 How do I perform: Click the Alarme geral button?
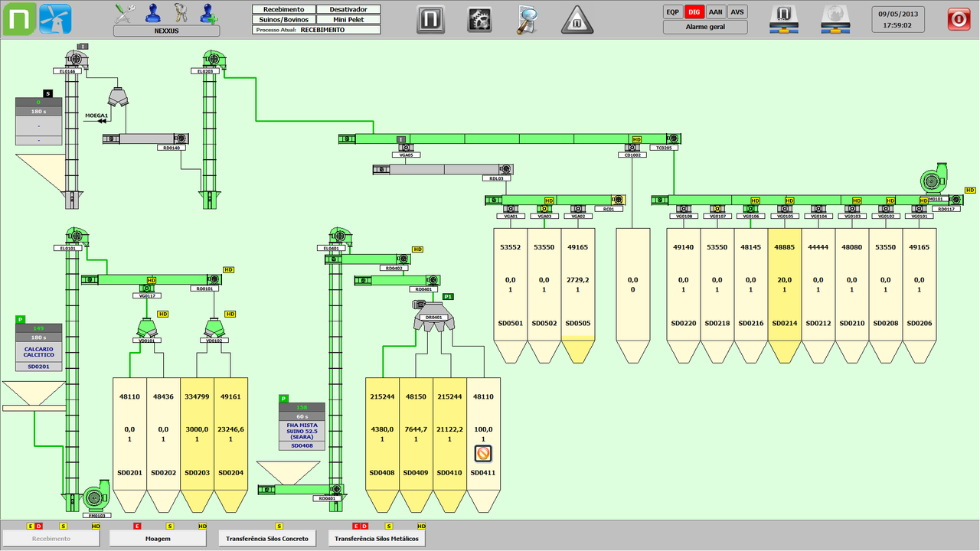tap(705, 27)
